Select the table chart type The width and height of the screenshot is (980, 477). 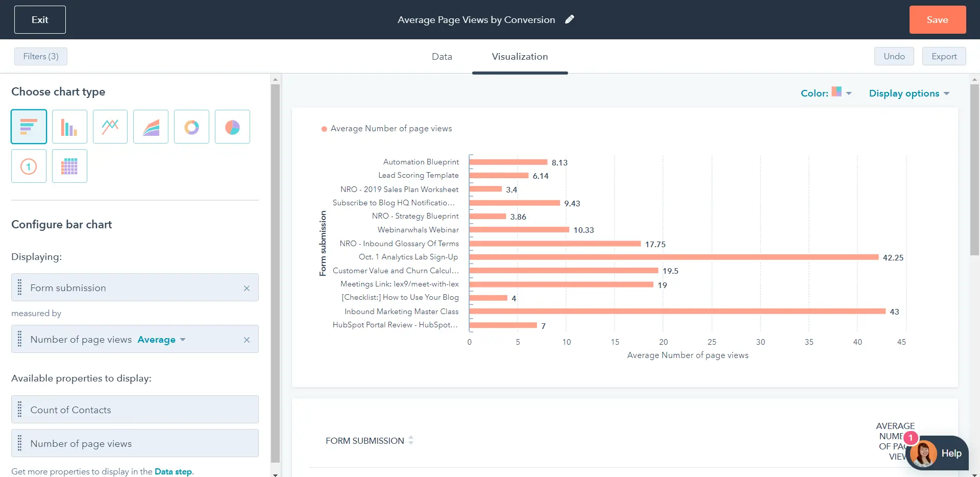[x=69, y=165]
